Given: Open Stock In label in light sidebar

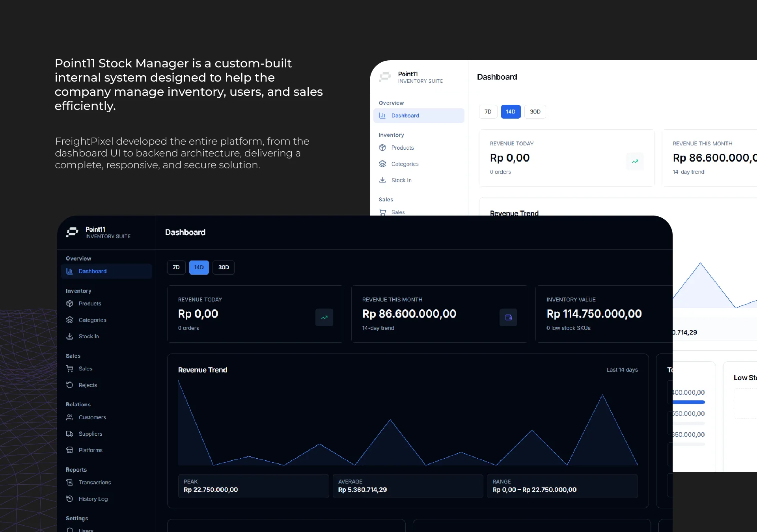Looking at the screenshot, I should click(401, 180).
